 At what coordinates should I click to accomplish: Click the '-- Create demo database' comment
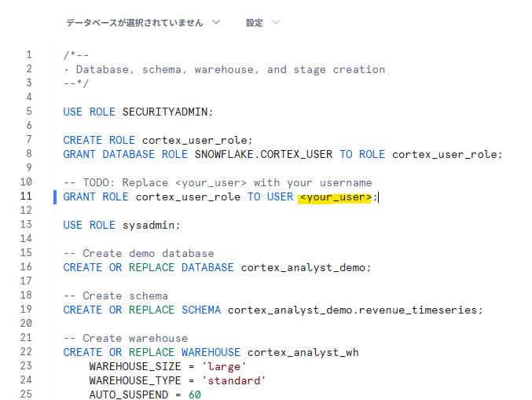[x=138, y=253]
